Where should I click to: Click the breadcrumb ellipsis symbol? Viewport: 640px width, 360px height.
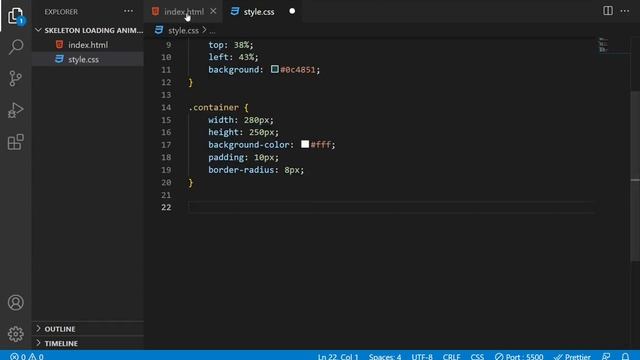point(212,31)
